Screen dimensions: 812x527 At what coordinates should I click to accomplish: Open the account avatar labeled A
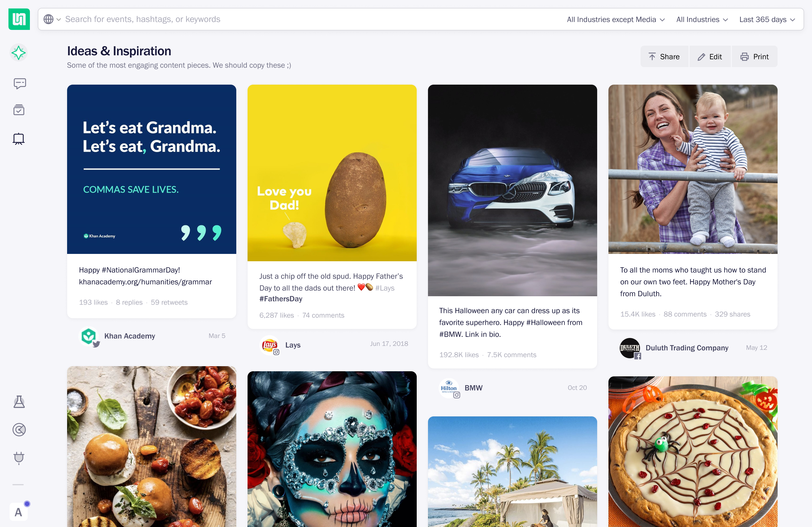18,512
